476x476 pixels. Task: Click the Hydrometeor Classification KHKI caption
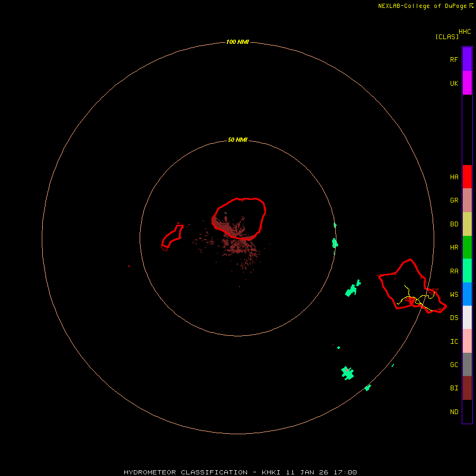point(240,472)
